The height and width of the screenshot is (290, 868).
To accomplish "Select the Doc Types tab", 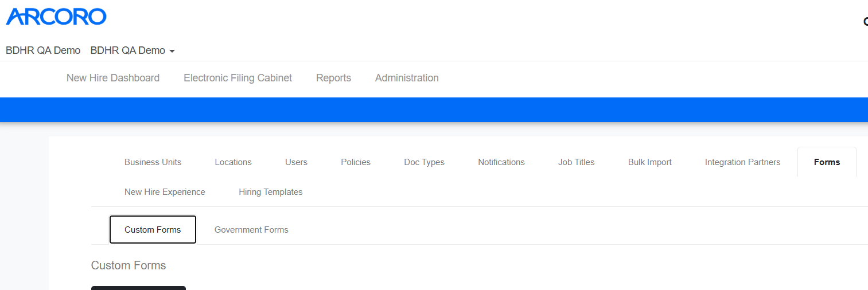I will pyautogui.click(x=424, y=162).
